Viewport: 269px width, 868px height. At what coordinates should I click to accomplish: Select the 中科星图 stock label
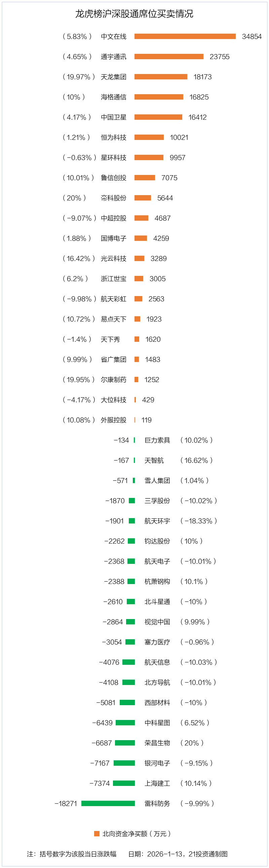[x=157, y=722]
